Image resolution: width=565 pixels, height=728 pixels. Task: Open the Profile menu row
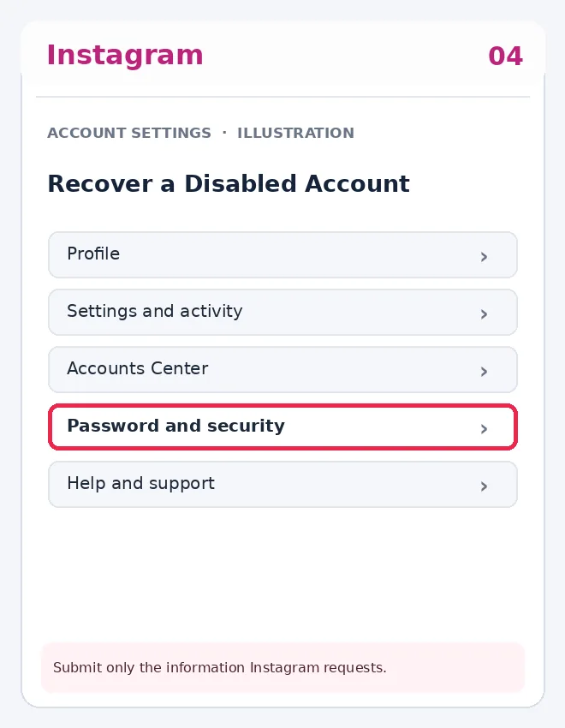coord(282,255)
